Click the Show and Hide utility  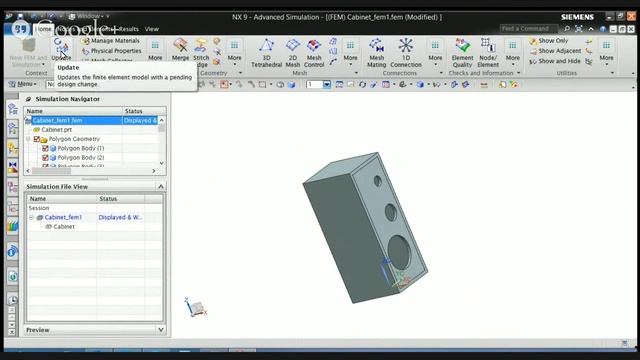(x=555, y=61)
